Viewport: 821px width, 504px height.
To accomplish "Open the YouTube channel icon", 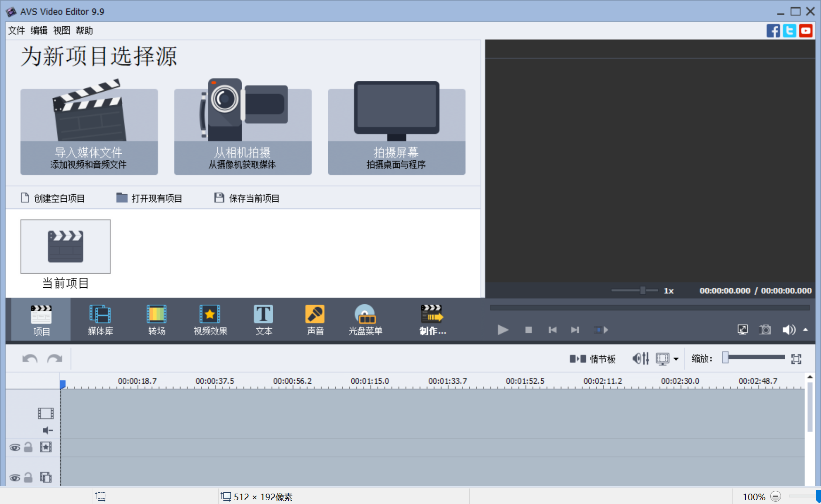I will (x=806, y=31).
